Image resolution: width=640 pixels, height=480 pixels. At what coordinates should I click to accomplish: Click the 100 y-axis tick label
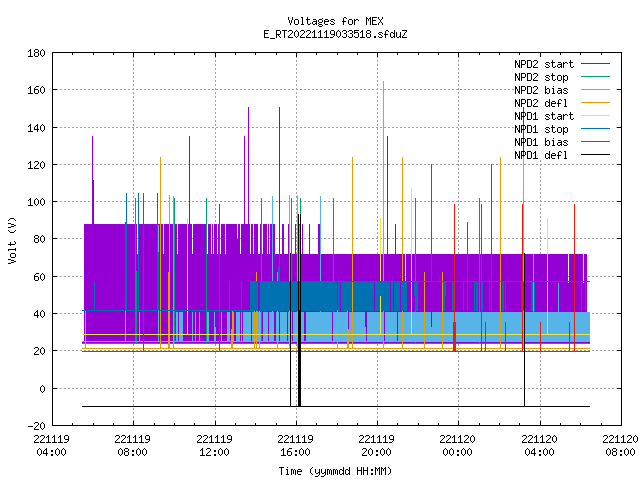36,202
